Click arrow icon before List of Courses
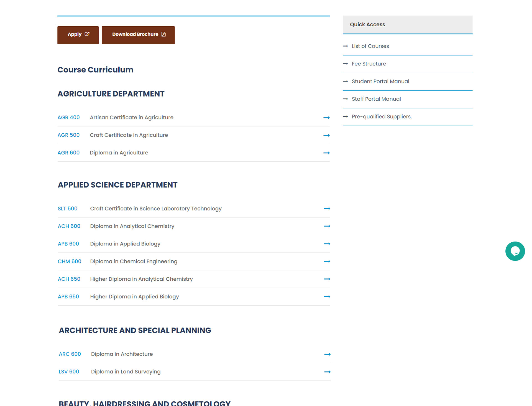 [x=345, y=46]
